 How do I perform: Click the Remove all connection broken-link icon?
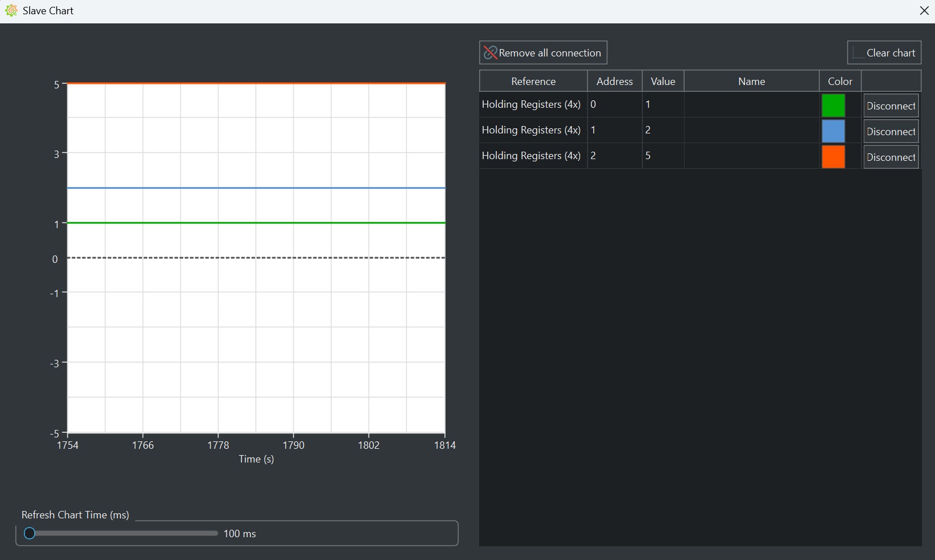[489, 52]
